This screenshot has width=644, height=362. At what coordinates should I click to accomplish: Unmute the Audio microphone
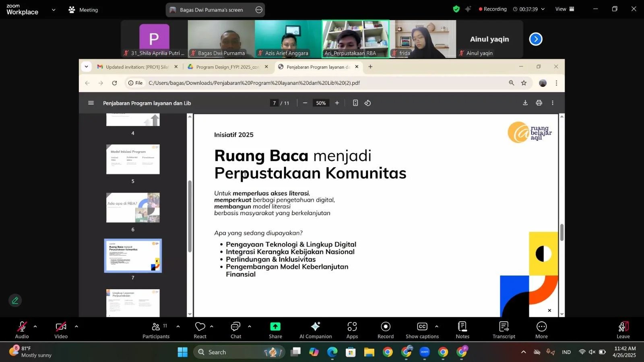[x=22, y=330]
